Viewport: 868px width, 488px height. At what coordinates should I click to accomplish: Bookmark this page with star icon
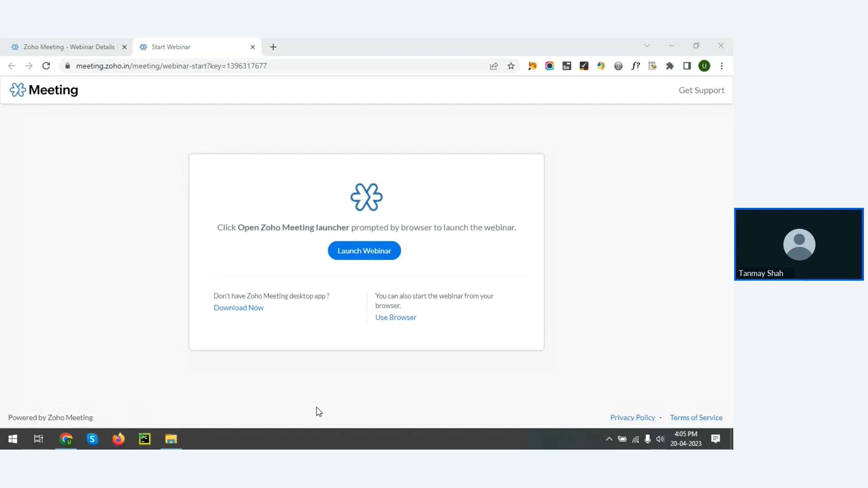click(x=511, y=66)
